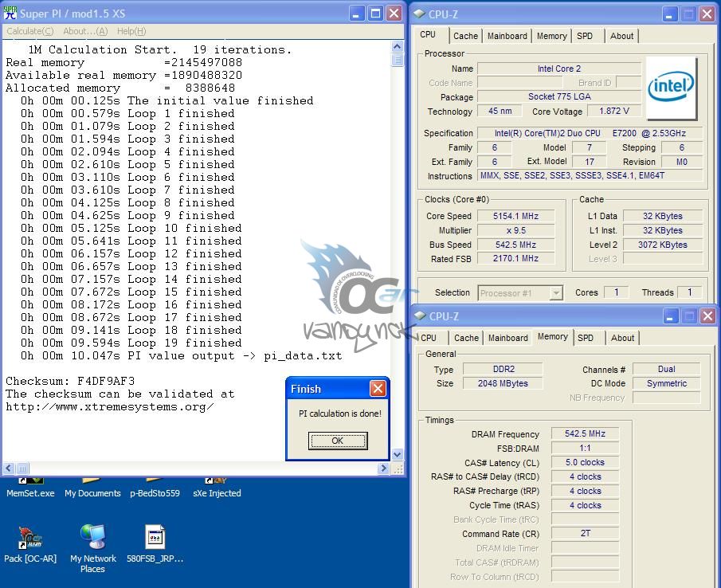Minimize the upper CPU-Z window
Screen dimensions: 721x588
669,14
